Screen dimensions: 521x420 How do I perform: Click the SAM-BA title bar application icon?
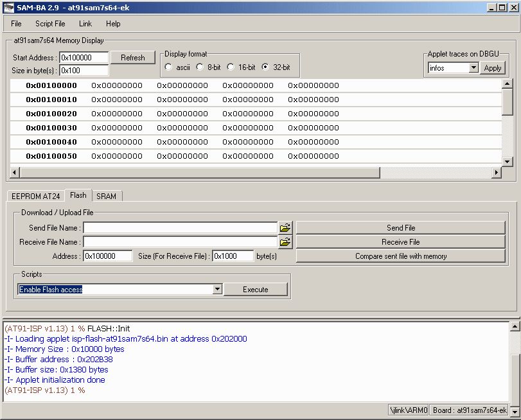point(9,7)
